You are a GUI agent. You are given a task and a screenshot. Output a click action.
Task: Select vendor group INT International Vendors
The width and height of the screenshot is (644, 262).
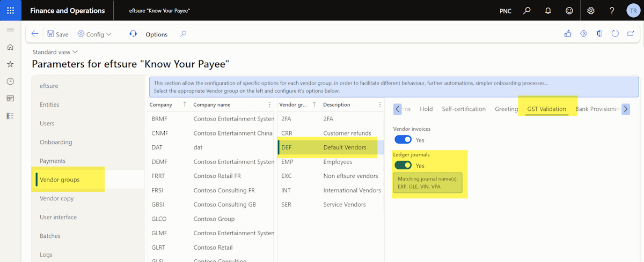[332, 190]
